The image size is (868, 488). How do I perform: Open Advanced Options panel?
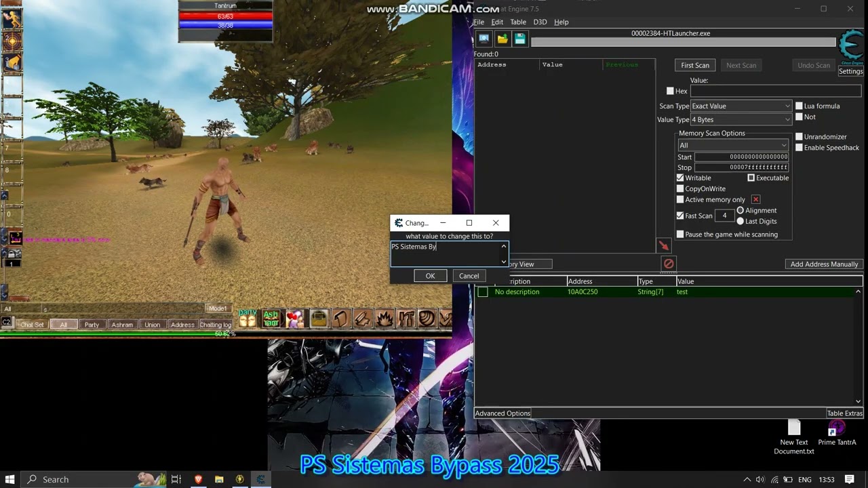(x=502, y=413)
